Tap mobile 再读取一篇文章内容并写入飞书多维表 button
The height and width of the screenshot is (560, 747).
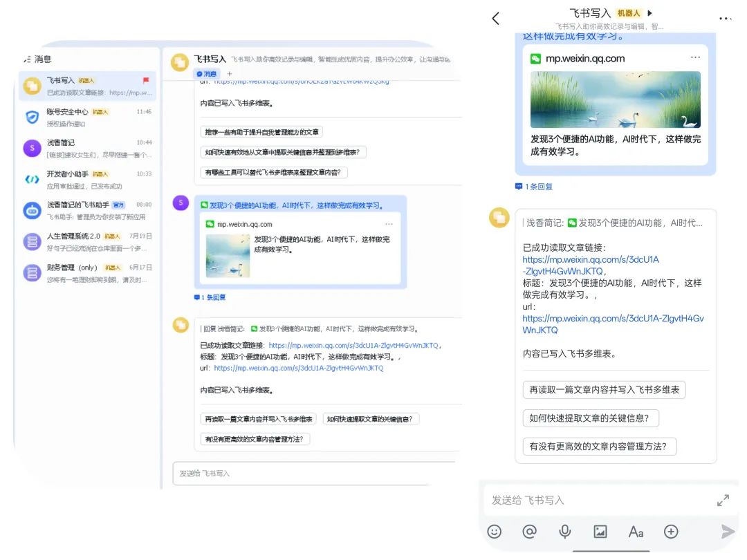coord(604,390)
